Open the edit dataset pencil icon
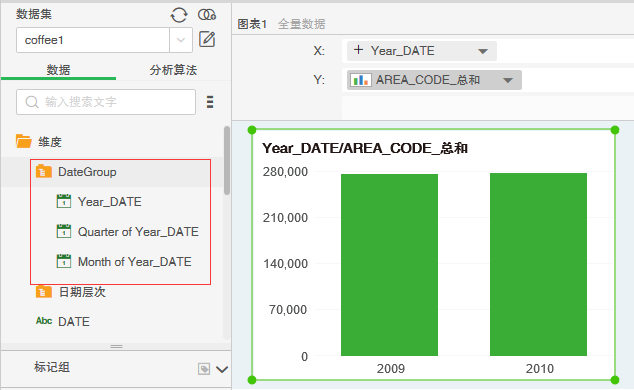Viewport: 634px width, 390px height. pyautogui.click(x=207, y=40)
